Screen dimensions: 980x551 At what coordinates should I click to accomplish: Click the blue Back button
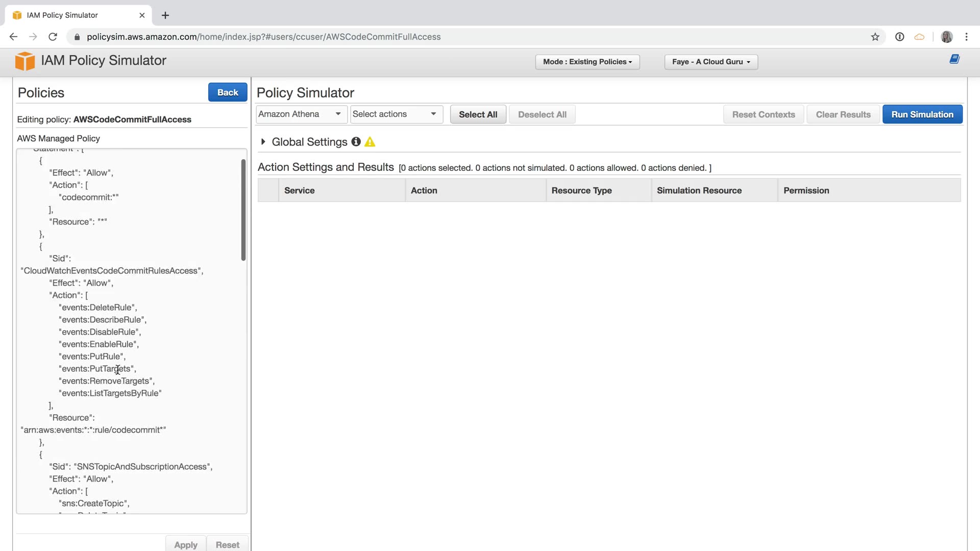pyautogui.click(x=227, y=92)
